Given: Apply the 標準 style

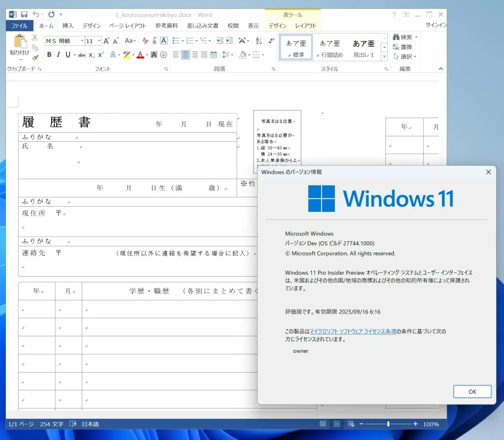Looking at the screenshot, I should (x=296, y=48).
